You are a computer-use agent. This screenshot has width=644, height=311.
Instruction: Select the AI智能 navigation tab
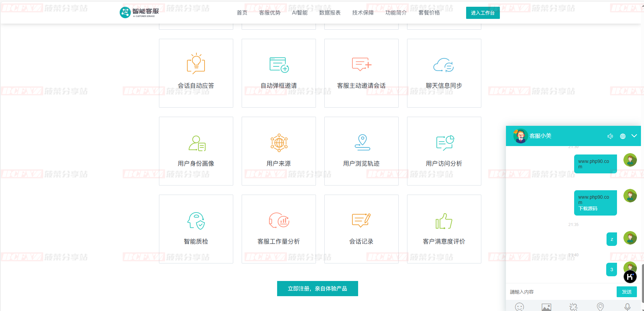300,13
